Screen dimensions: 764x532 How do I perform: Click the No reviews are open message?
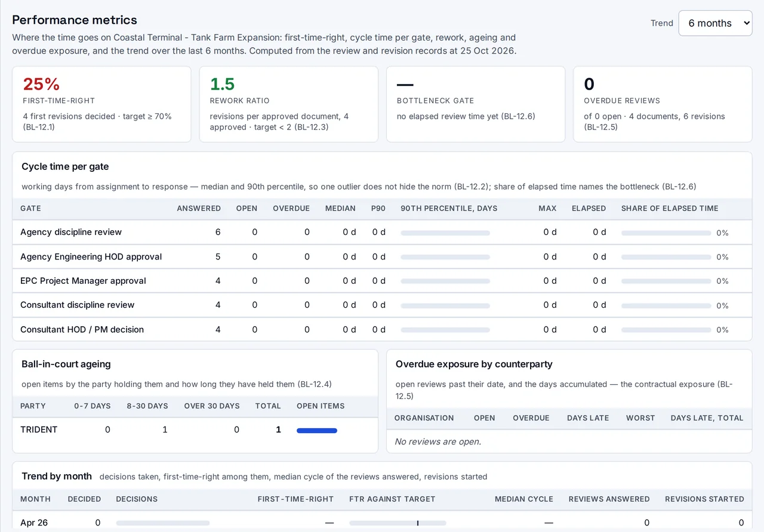pos(438,441)
